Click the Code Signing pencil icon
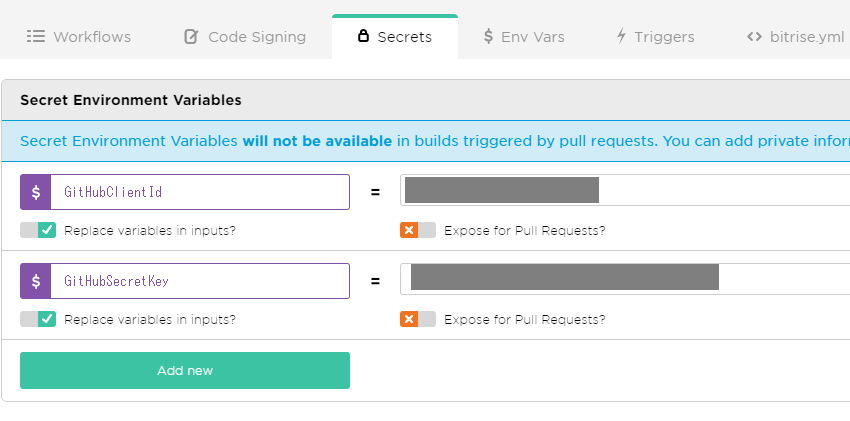 (x=191, y=37)
